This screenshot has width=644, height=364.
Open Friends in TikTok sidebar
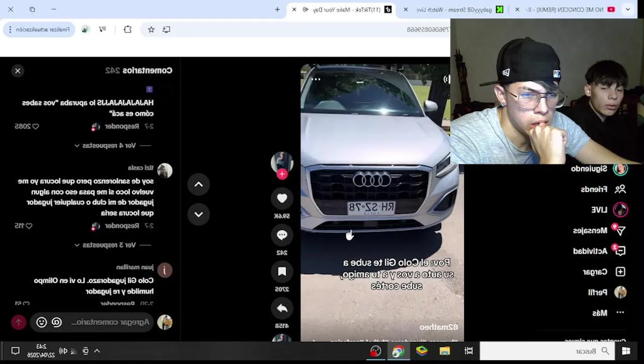point(603,189)
